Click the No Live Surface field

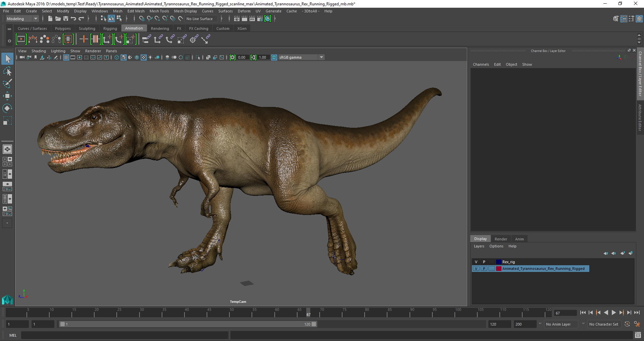point(201,19)
